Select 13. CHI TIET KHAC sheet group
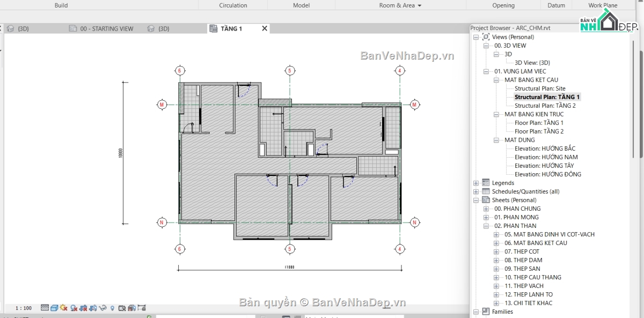644x318 pixels. click(x=528, y=303)
